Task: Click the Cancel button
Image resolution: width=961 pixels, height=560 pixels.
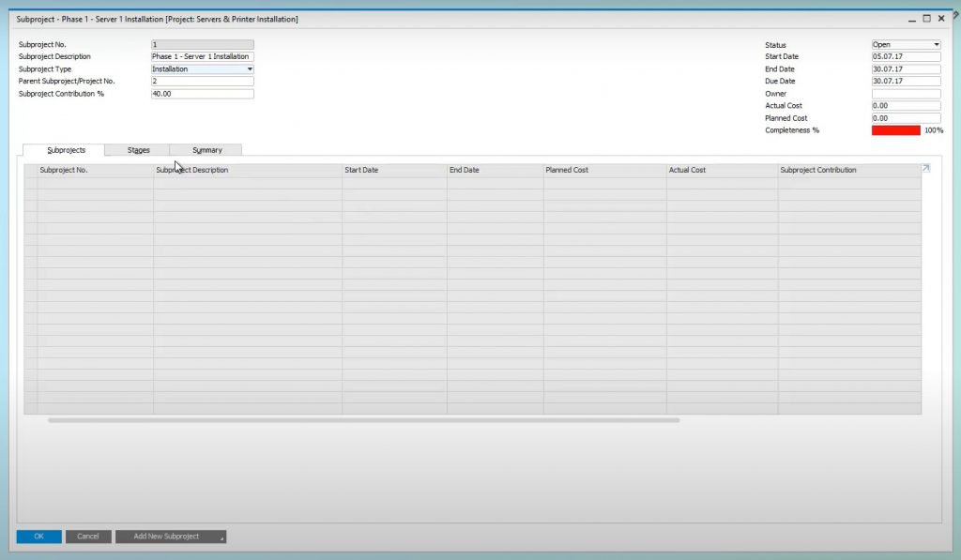Action: tap(87, 536)
